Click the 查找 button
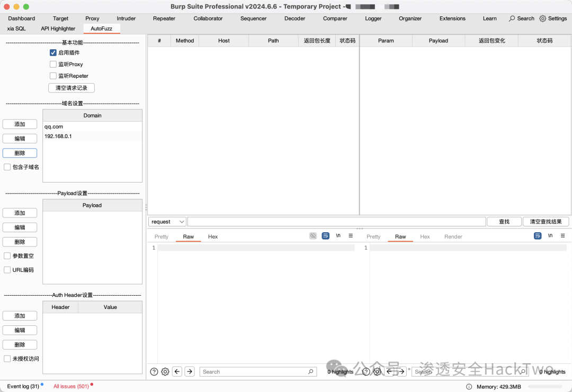Image resolution: width=572 pixels, height=392 pixels. (x=504, y=222)
